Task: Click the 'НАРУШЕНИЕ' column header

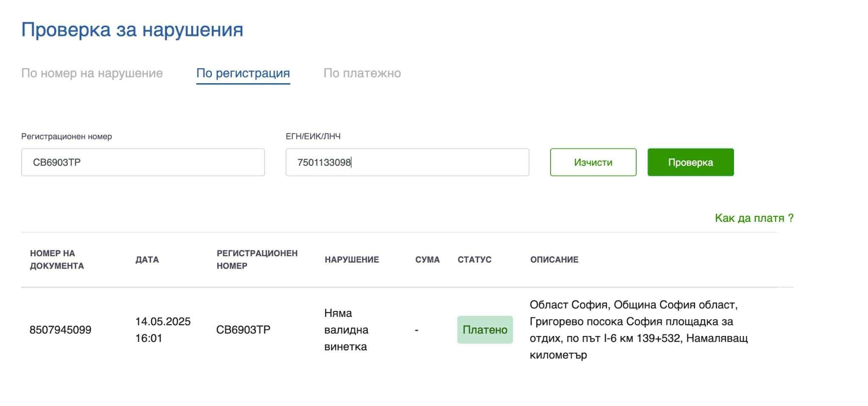Action: pos(352,260)
